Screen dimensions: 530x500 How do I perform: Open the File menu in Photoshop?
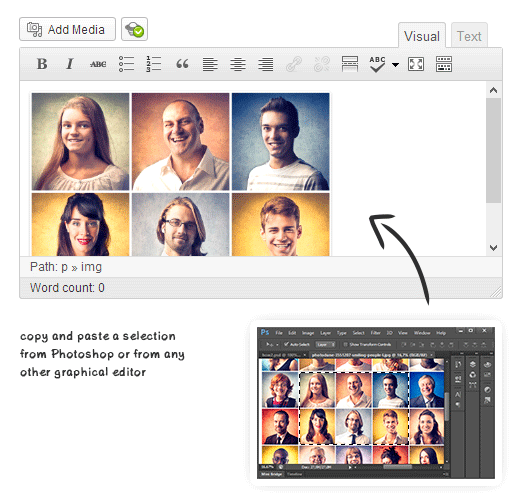tap(279, 333)
